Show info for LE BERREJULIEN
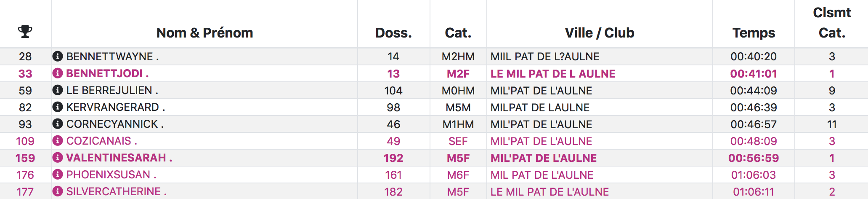 [x=58, y=90]
